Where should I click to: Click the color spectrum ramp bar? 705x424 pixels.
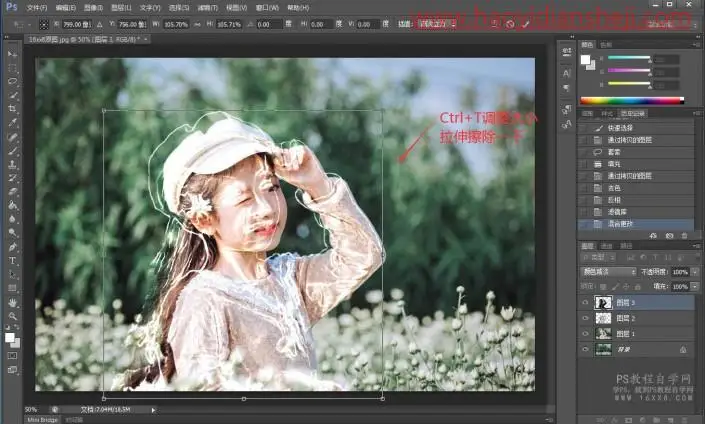pyautogui.click(x=632, y=101)
